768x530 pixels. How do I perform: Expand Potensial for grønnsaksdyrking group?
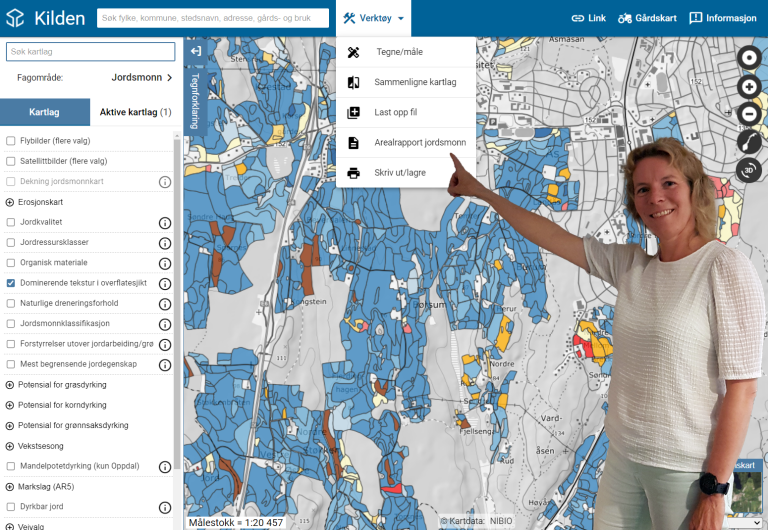(9, 426)
